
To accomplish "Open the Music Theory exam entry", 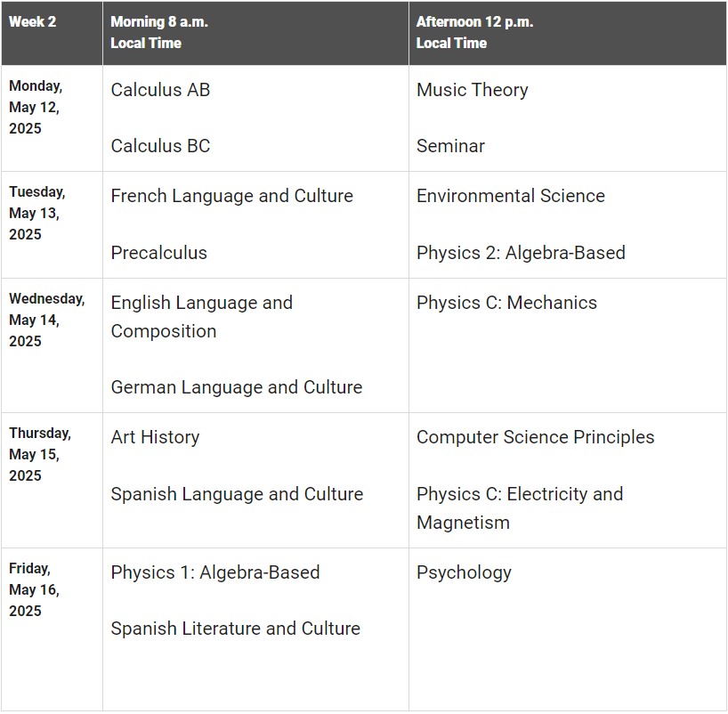I will [472, 90].
